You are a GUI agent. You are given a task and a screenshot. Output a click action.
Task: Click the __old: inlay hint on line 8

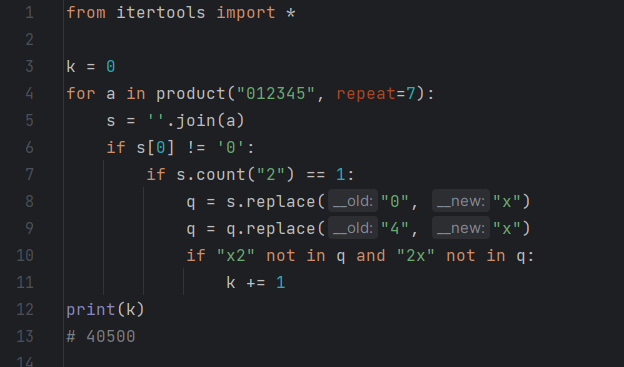pos(353,201)
